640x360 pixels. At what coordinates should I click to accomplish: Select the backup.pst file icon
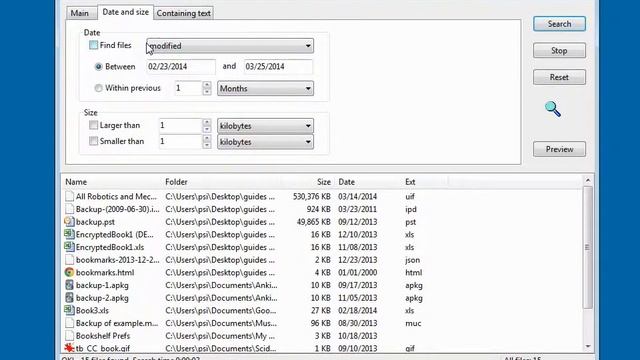69,222
